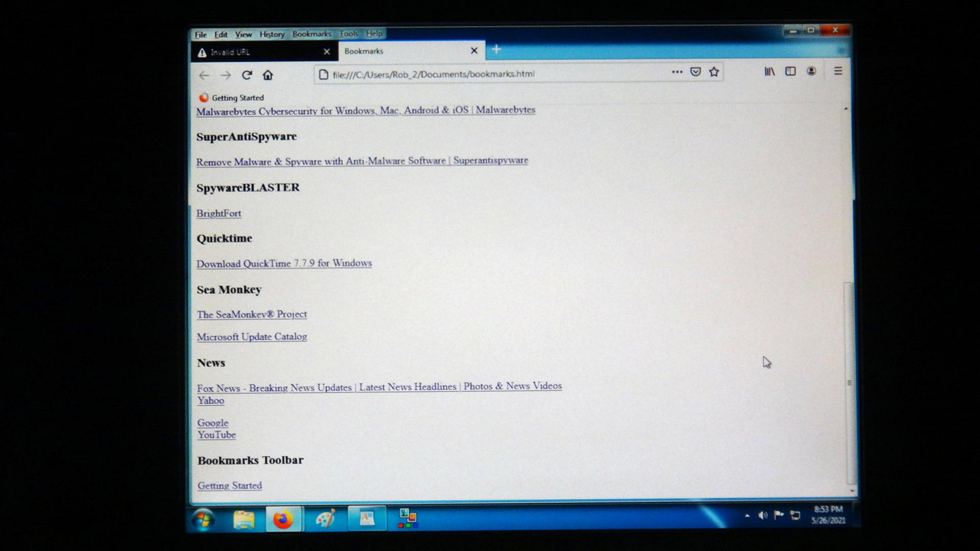Screen dimensions: 980x551
Task: Open the Google link
Action: 213,423
